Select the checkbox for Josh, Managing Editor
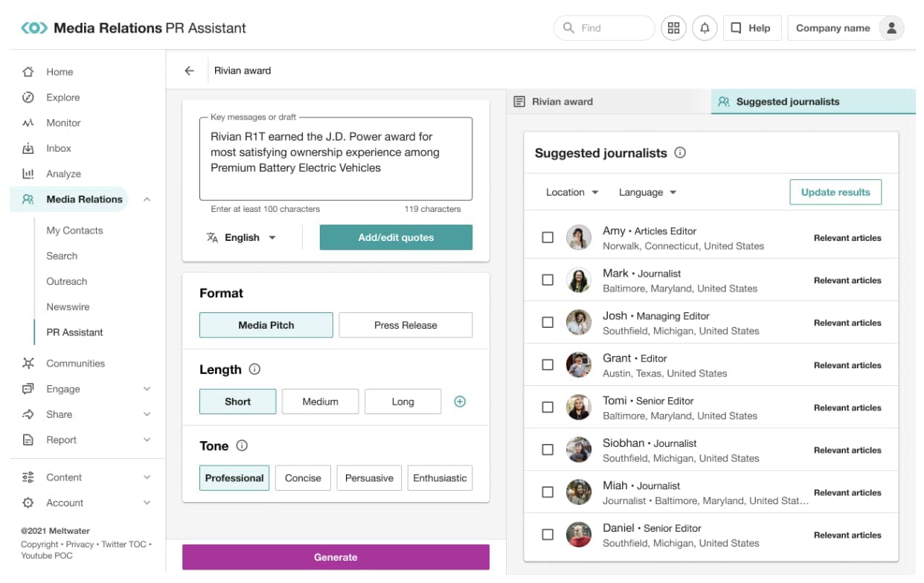924x583 pixels. pos(548,321)
